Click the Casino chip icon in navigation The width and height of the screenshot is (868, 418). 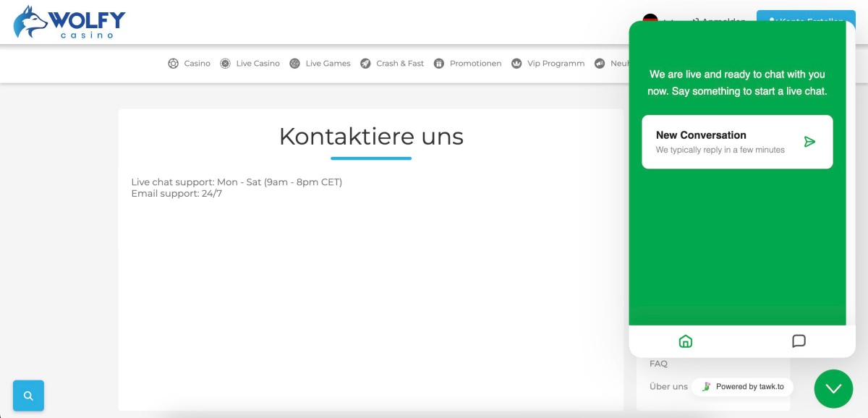174,64
